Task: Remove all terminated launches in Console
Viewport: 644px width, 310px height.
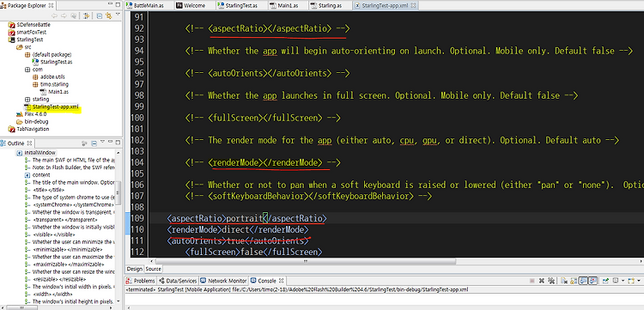Action: (551, 281)
